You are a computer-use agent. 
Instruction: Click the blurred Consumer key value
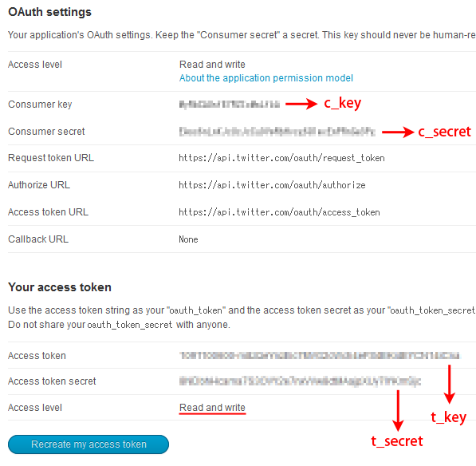pyautogui.click(x=229, y=105)
